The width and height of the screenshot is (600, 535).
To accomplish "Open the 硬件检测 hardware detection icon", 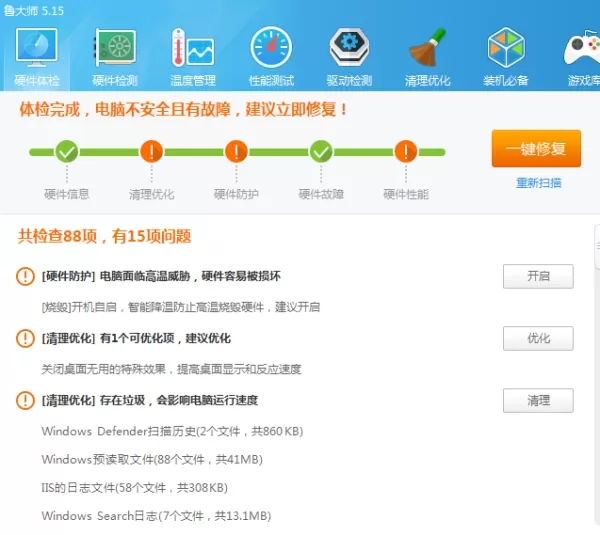I will tap(115, 47).
